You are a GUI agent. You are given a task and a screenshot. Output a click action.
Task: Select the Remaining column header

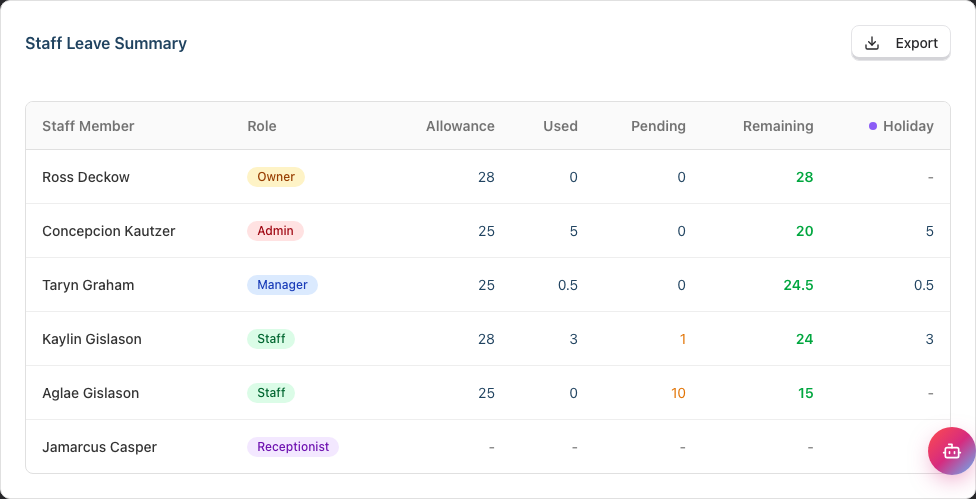[778, 126]
